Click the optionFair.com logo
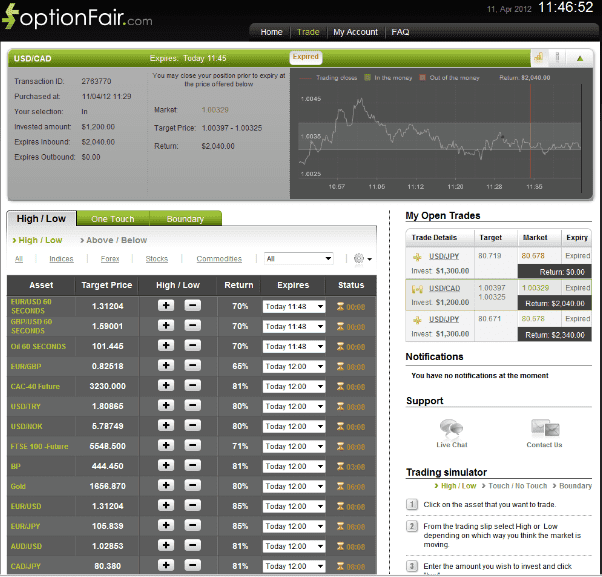The image size is (602, 577). (x=78, y=17)
